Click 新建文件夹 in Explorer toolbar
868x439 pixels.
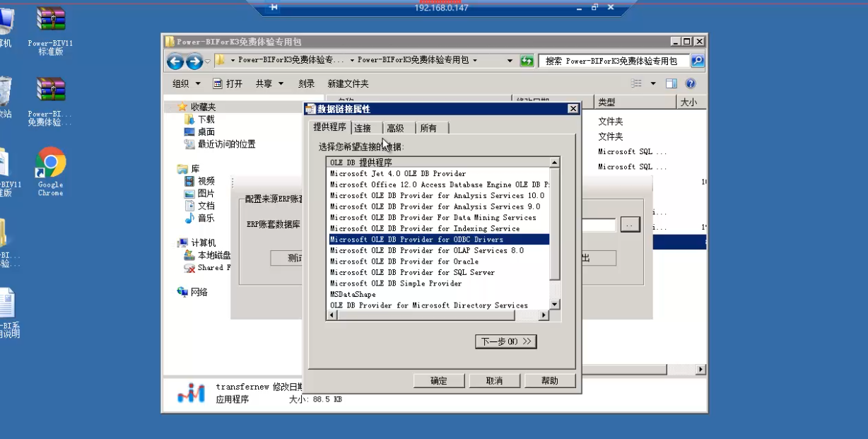(348, 83)
